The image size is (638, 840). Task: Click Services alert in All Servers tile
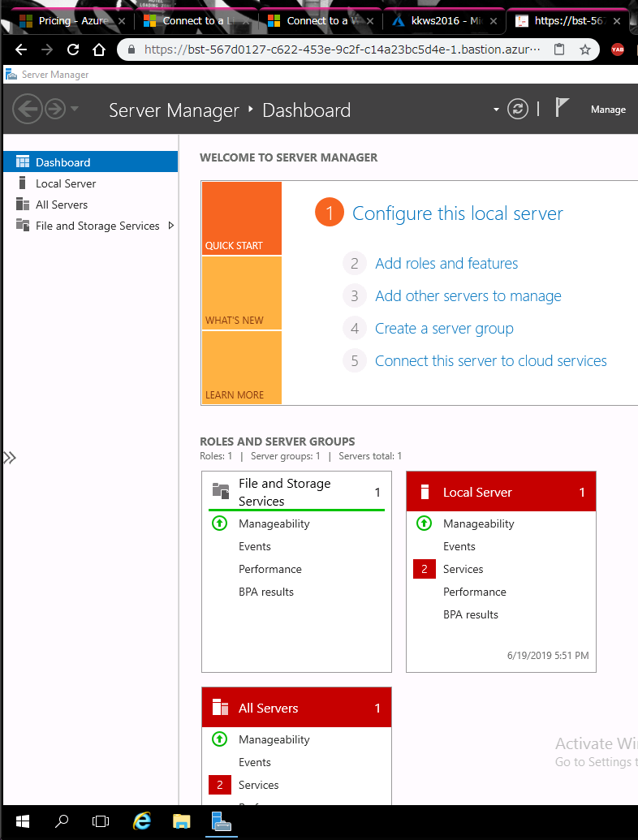pyautogui.click(x=258, y=785)
